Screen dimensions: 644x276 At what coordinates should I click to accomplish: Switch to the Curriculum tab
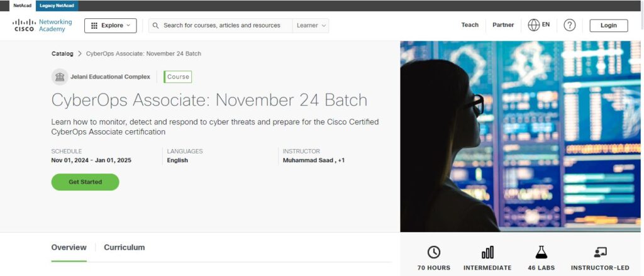(124, 247)
